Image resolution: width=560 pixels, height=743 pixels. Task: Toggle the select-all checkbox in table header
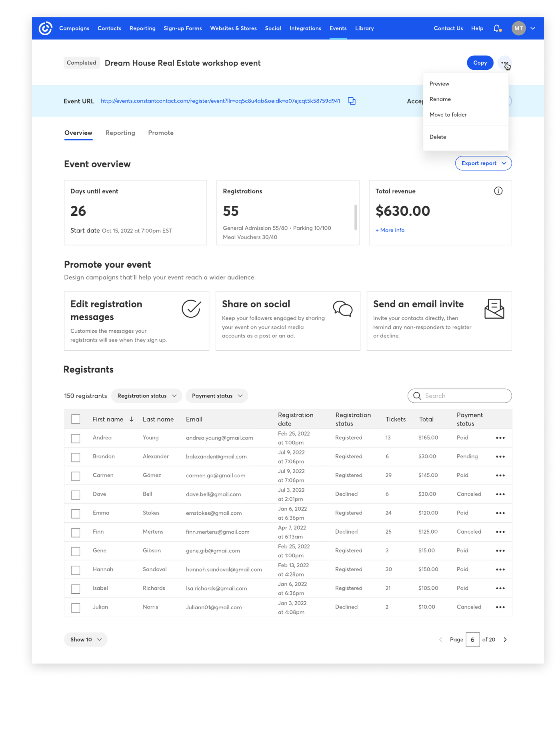76,419
